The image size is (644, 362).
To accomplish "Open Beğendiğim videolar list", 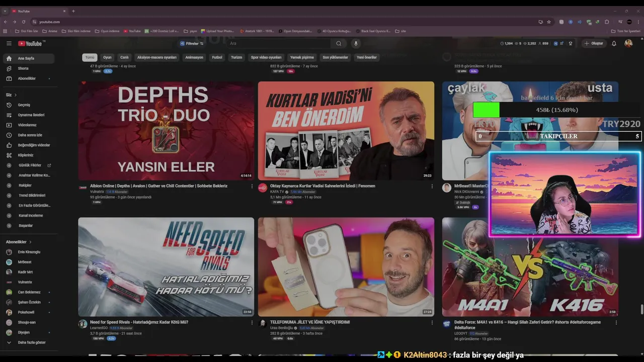I will [28, 145].
